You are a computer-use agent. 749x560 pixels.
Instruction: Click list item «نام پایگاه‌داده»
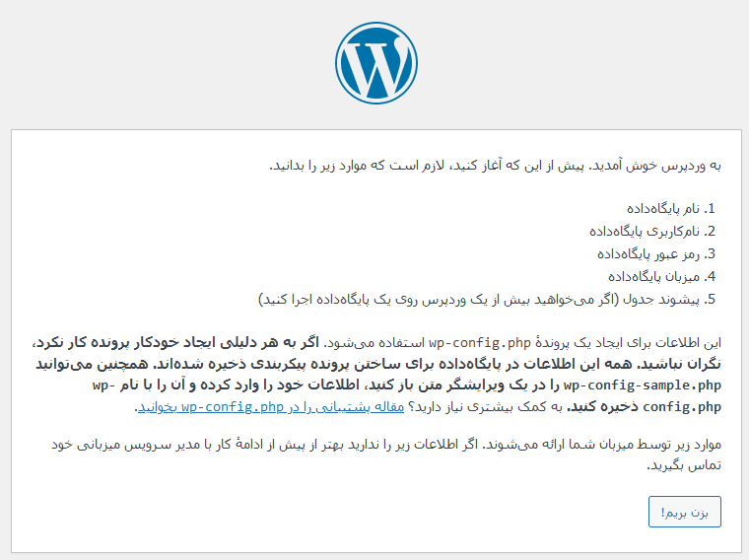pyautogui.click(x=662, y=209)
